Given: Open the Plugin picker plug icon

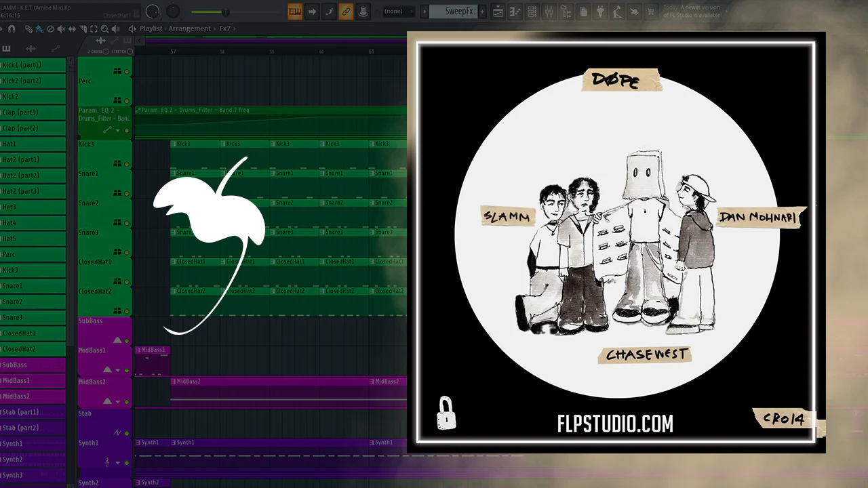Looking at the screenshot, I should [600, 11].
